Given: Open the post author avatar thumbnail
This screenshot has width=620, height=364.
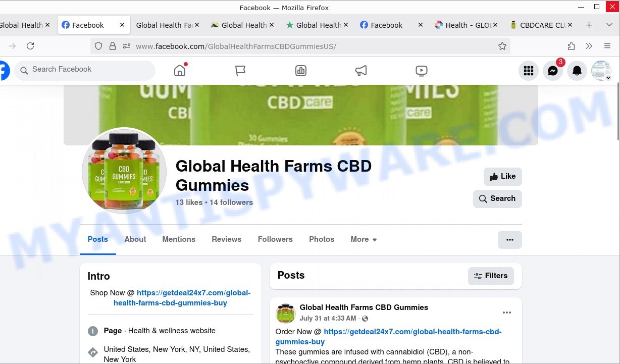Looking at the screenshot, I should tap(286, 313).
